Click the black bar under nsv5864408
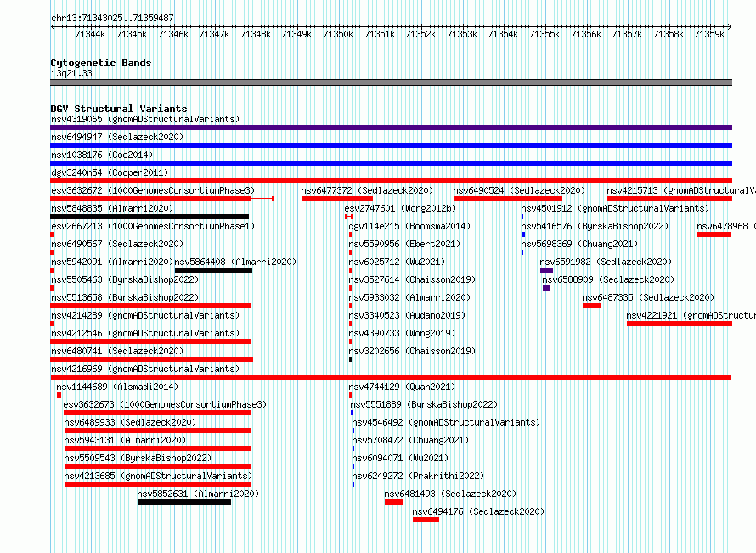The height and width of the screenshot is (553, 756). pos(213,270)
